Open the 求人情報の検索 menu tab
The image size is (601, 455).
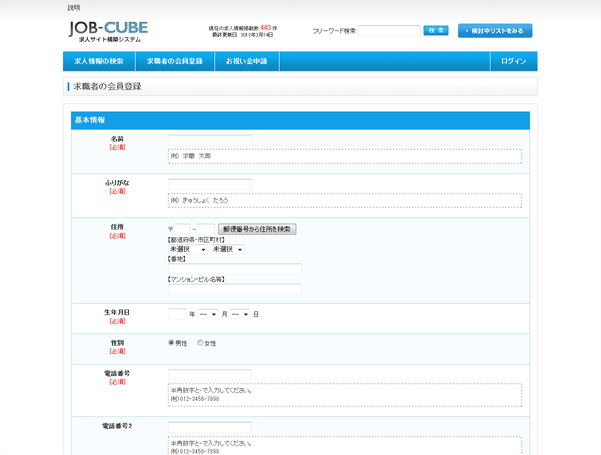coord(98,62)
